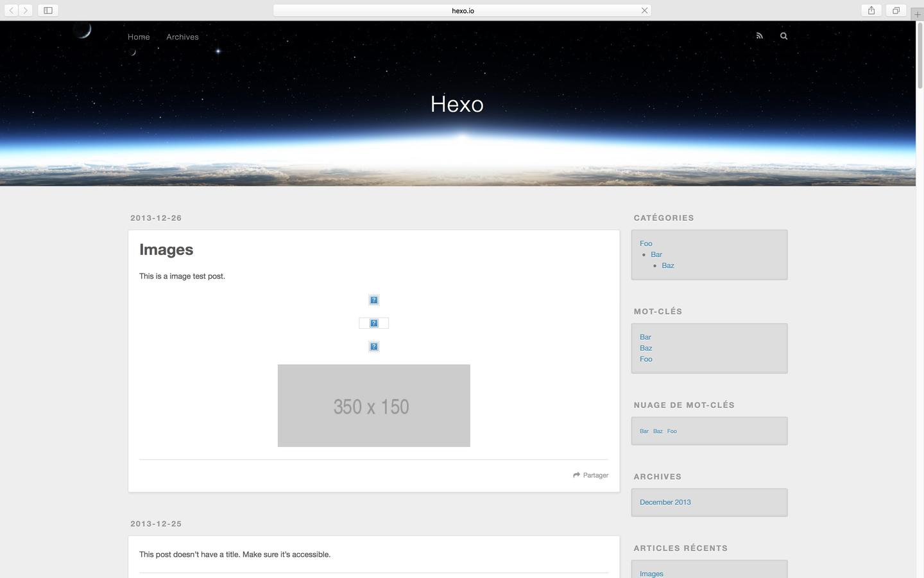This screenshot has width=924, height=578.
Task: Select the Foo category
Action: tap(645, 243)
